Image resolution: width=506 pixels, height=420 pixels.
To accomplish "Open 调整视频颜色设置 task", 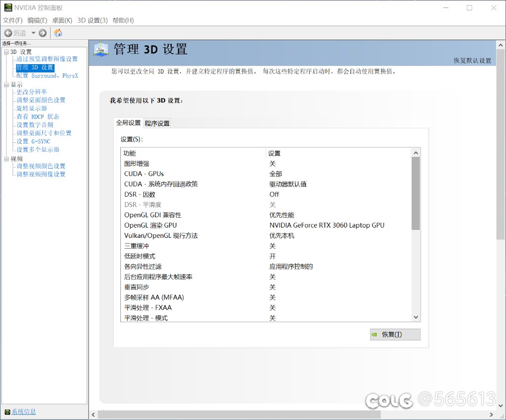I will tap(41, 166).
